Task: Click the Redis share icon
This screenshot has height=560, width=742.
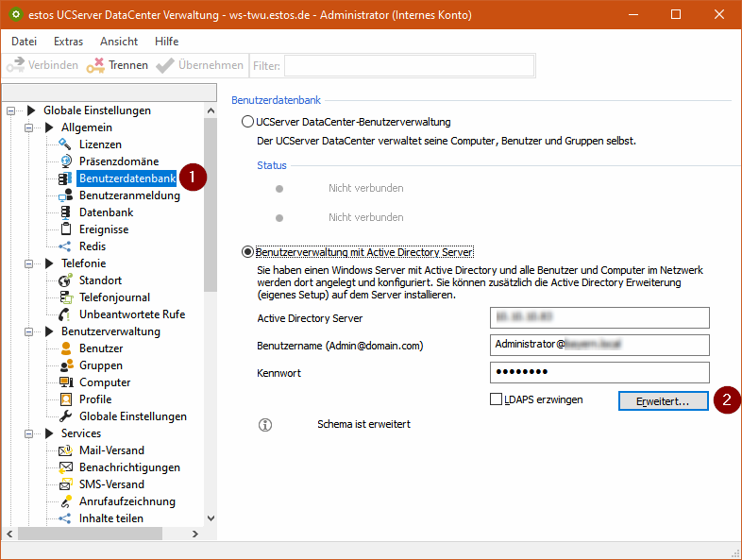Action: pos(65,246)
